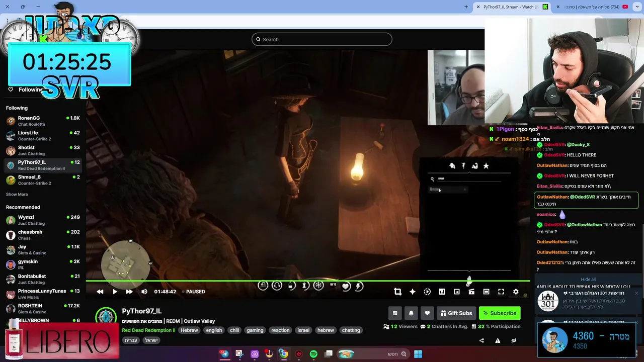644x362 pixels.
Task: Open Shmuel_8 channel in the sidebar
Action: (43, 179)
